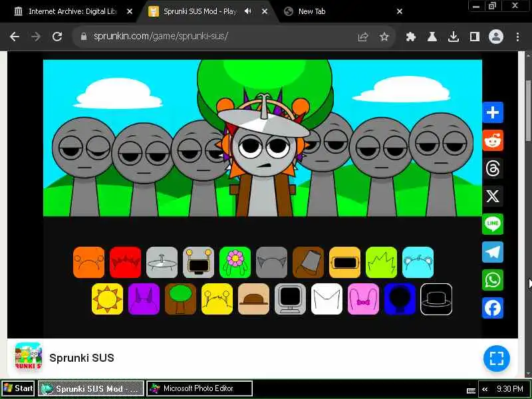Pick the white cat-ear icon
This screenshot has height=399, width=532.
click(x=327, y=299)
